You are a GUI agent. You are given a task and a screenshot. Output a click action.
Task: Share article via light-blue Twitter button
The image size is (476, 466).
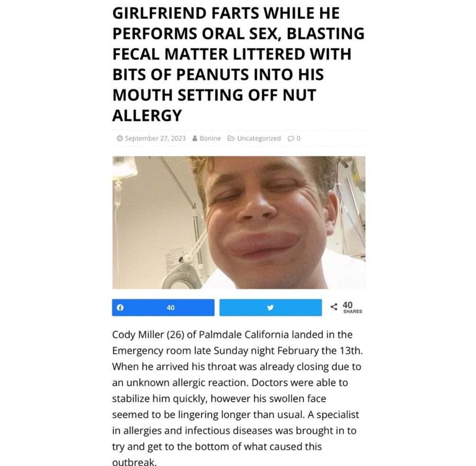pos(270,307)
